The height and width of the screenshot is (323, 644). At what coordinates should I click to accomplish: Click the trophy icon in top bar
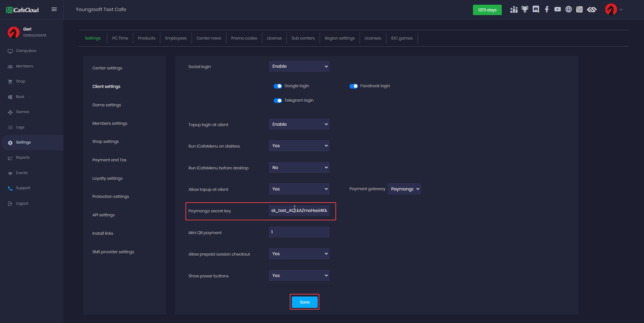pos(525,9)
